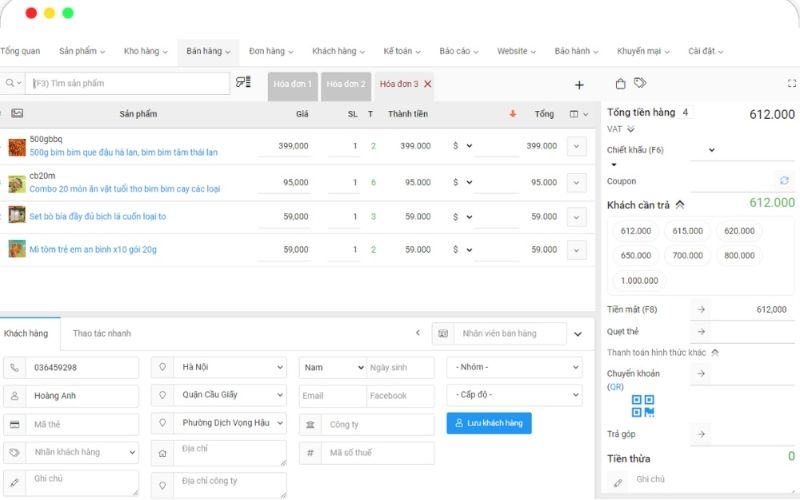The height and width of the screenshot is (500, 800).
Task: Open the bank transfer QR code icon
Action: pos(642,405)
